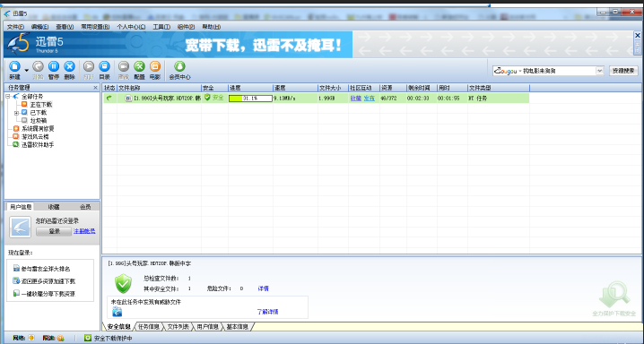Viewport: 644px width, 344px height.
Task: Open the dropdown arrow beside 新建
Action: (27, 71)
